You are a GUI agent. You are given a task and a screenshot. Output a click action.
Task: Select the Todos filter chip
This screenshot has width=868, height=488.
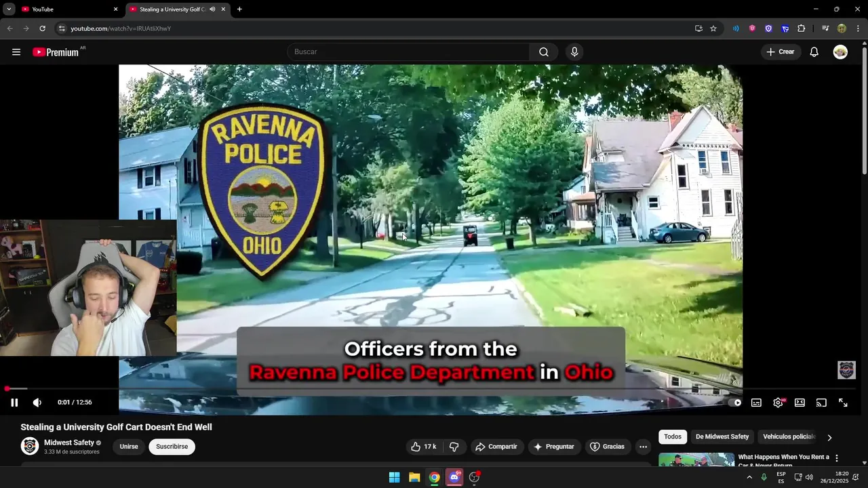(x=673, y=437)
